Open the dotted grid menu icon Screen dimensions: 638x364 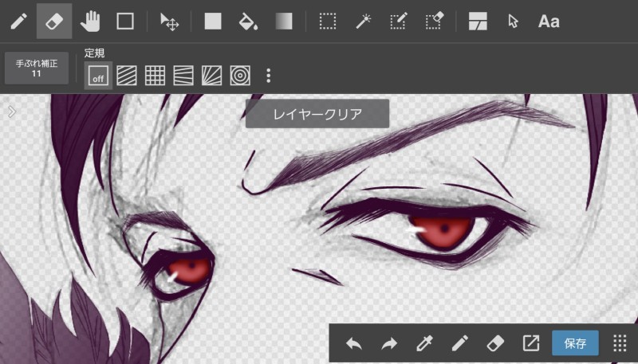(620, 343)
